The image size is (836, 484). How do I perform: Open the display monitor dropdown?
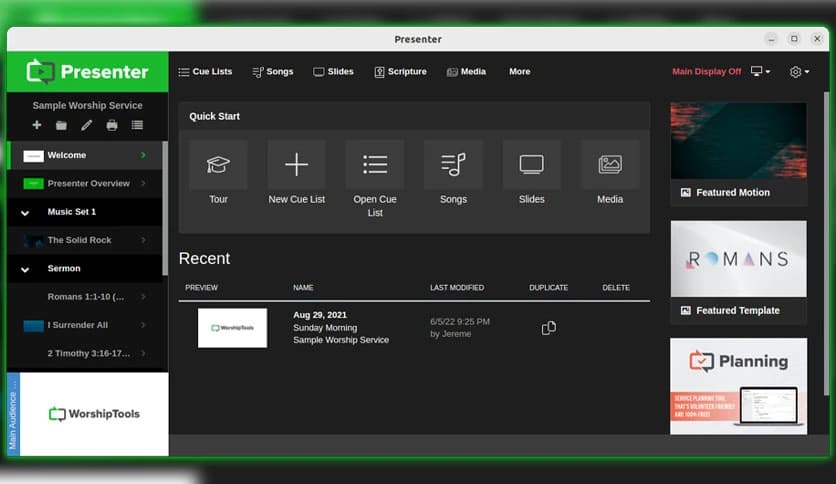pos(760,72)
